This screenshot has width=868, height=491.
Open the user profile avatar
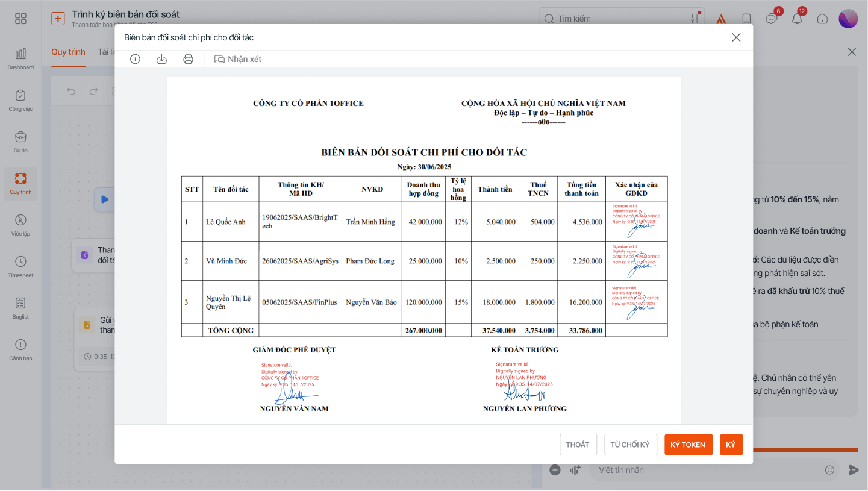click(848, 19)
